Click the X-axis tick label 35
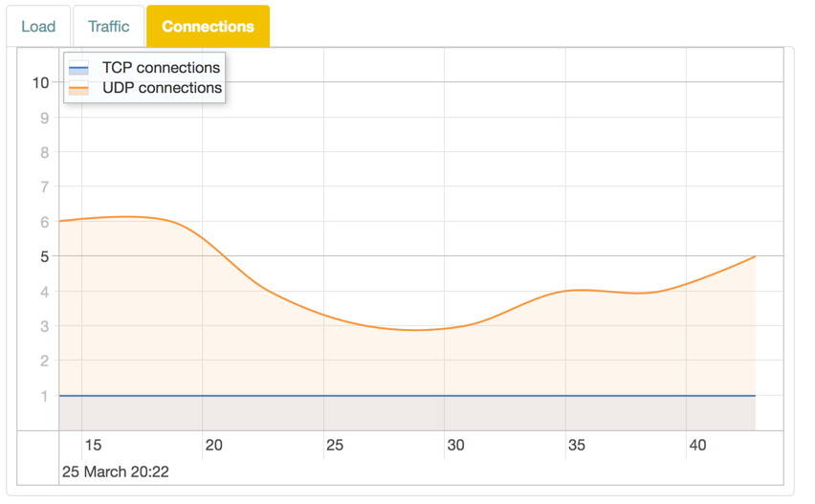The image size is (815, 504). [577, 446]
